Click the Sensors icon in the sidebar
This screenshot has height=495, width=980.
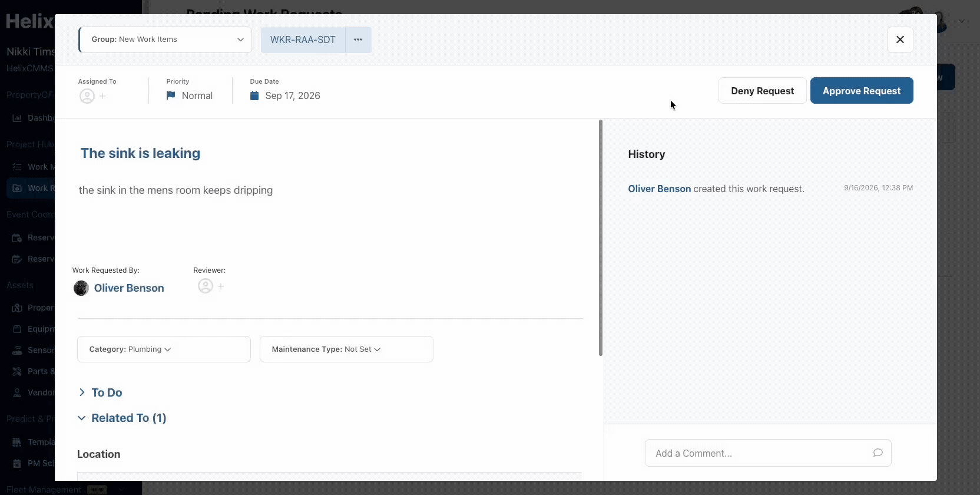[17, 350]
